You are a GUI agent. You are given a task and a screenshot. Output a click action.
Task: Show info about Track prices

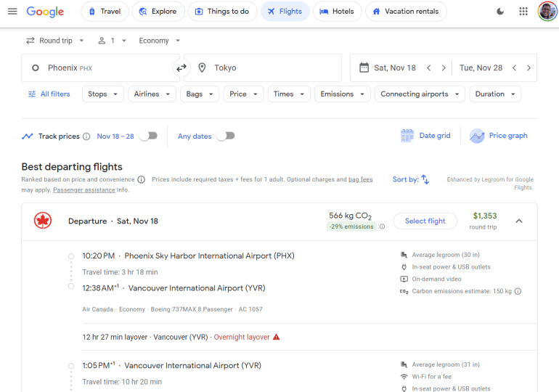(x=86, y=136)
